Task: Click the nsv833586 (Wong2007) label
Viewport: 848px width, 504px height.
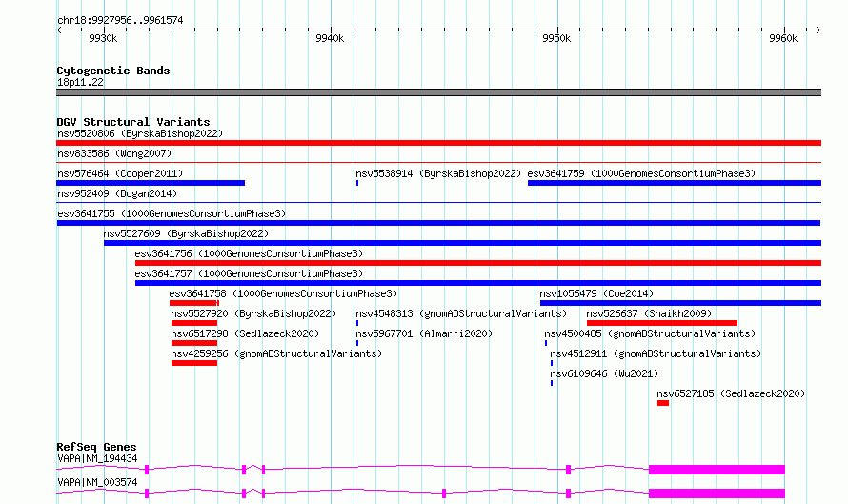Action: coord(114,153)
